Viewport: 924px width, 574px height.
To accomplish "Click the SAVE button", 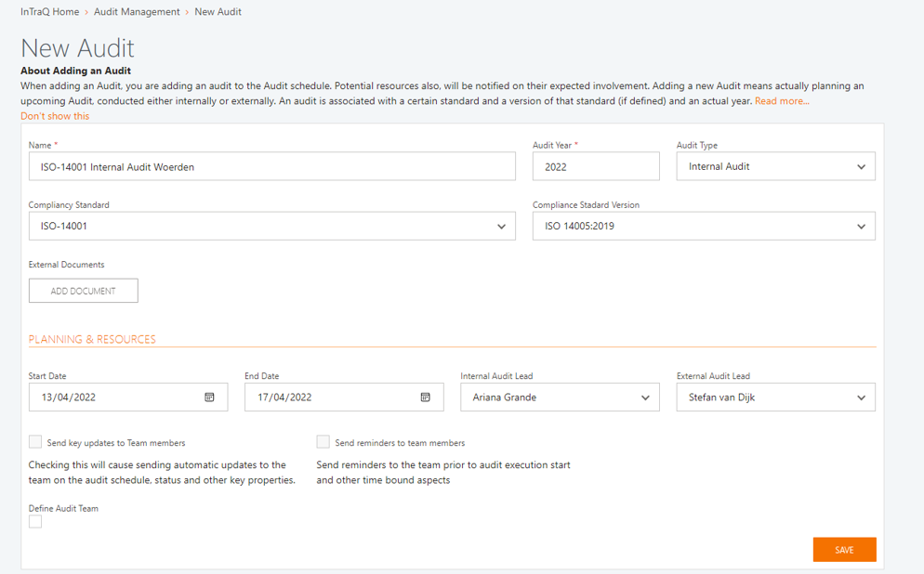I will 844,550.
